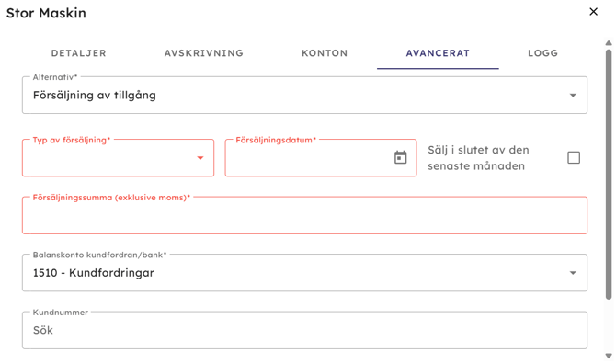This screenshot has height=364, width=616.
Task: Open the 1510 - Kundfordringar account dropdown
Action: tap(304, 273)
